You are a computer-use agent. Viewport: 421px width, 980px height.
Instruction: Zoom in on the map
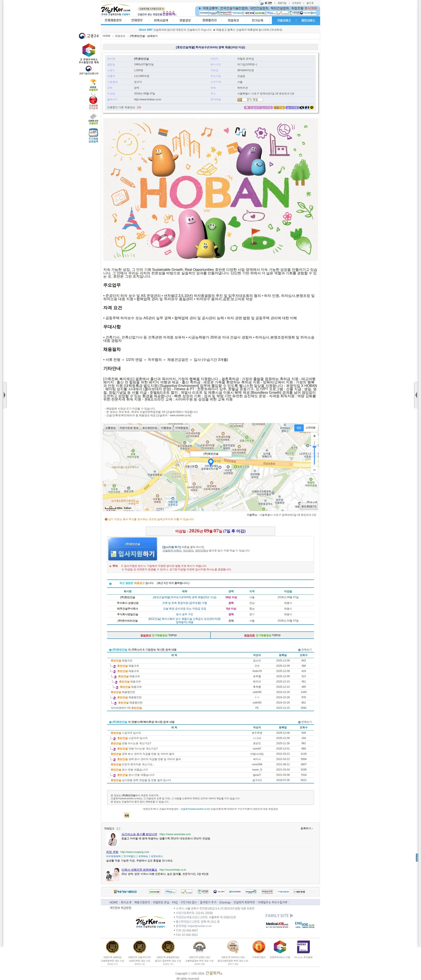314,436
